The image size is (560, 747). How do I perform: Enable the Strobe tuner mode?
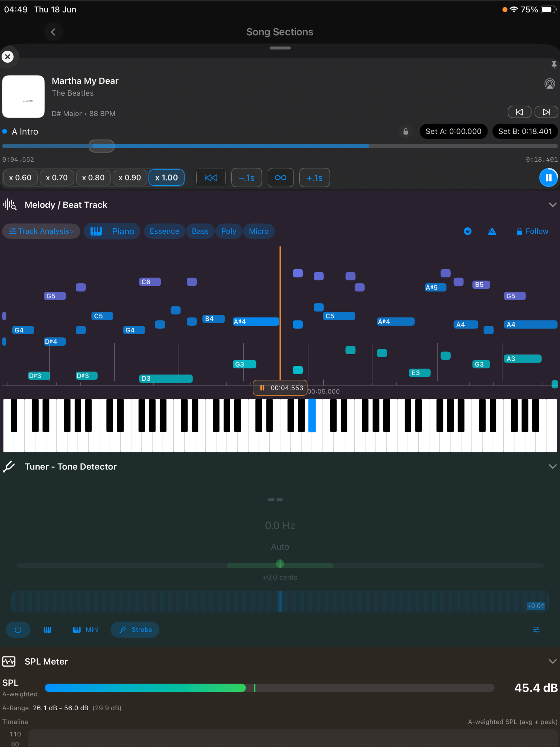pos(135,630)
